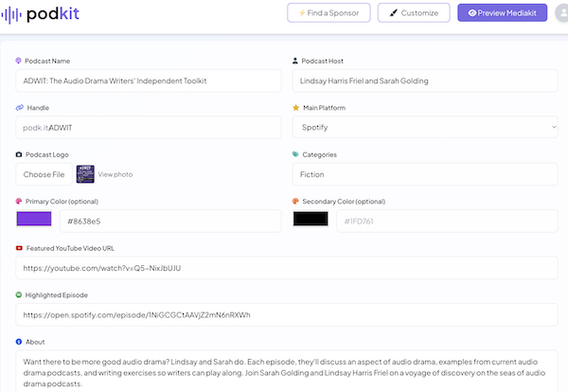Click into the About text area
568x392 pixels.
tap(287, 371)
